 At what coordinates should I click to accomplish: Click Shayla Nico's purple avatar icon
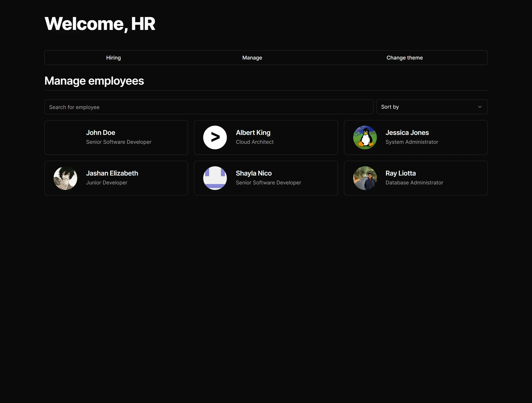[215, 178]
